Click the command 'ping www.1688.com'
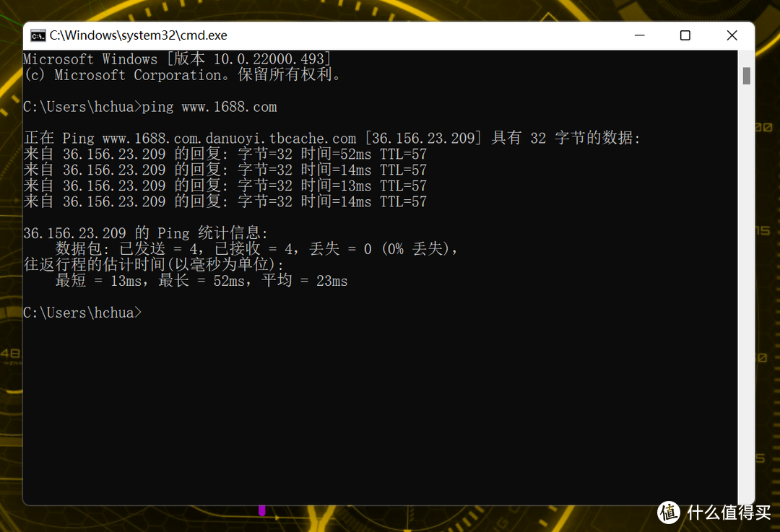 209,107
